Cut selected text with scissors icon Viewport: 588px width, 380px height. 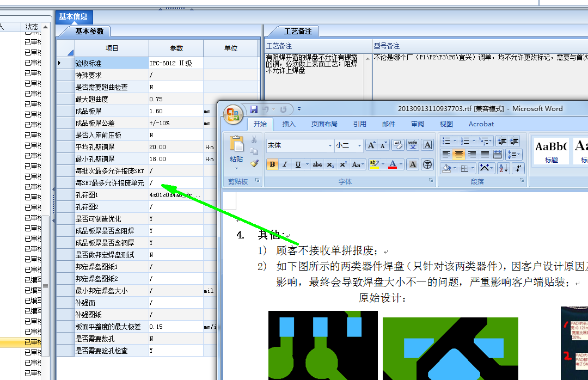tap(254, 140)
